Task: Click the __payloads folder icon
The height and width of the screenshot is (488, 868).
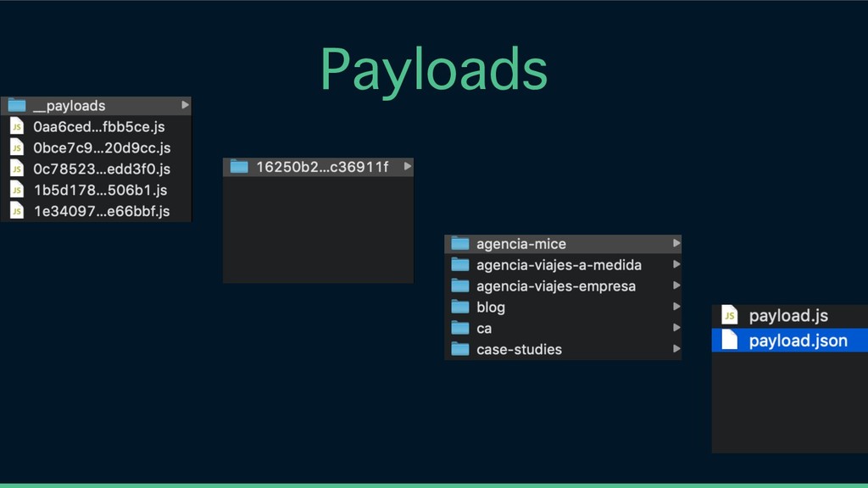Action: click(x=17, y=105)
